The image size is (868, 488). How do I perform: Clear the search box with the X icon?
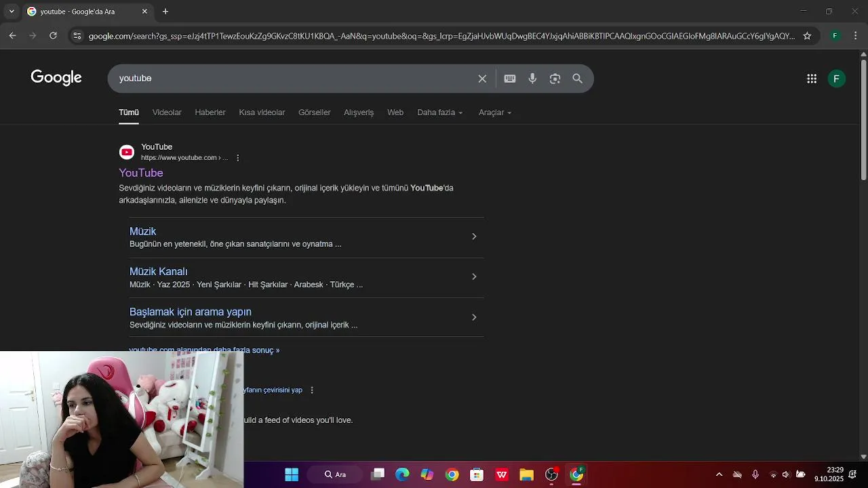[482, 79]
